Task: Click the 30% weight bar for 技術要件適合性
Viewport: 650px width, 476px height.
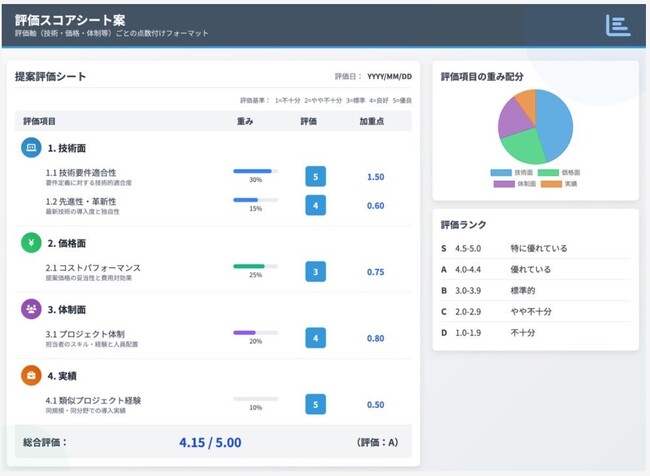Action: tap(255, 171)
